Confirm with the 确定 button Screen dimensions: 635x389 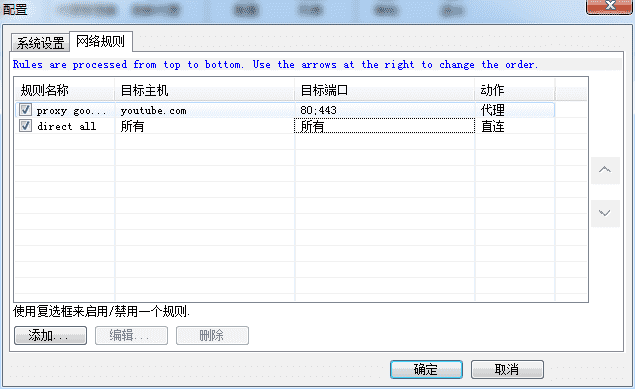coord(426,370)
